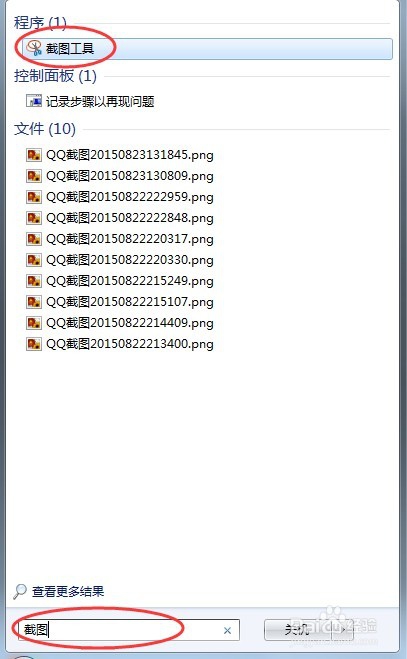Open file QQ截图20150822220330.png
This screenshot has width=407, height=659.
[x=120, y=260]
